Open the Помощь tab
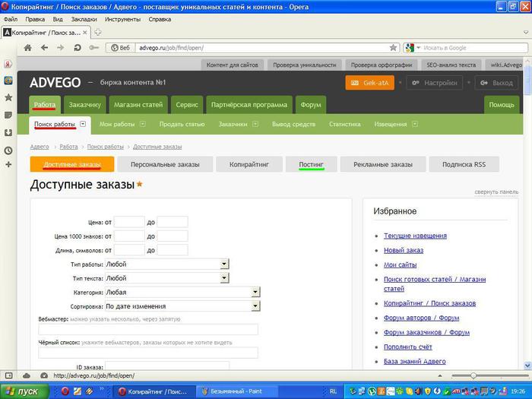Image resolution: width=532 pixels, height=399 pixels. coord(502,105)
